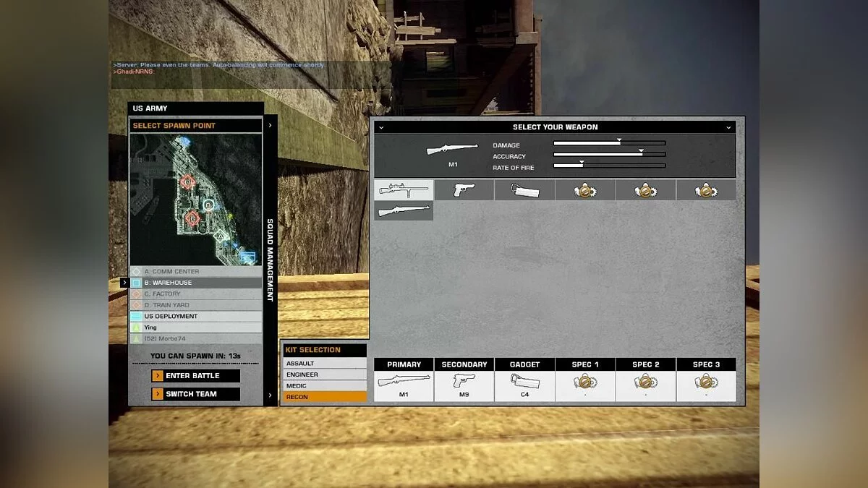
Task: Select the pistol icon in the weapon row
Action: click(x=464, y=189)
